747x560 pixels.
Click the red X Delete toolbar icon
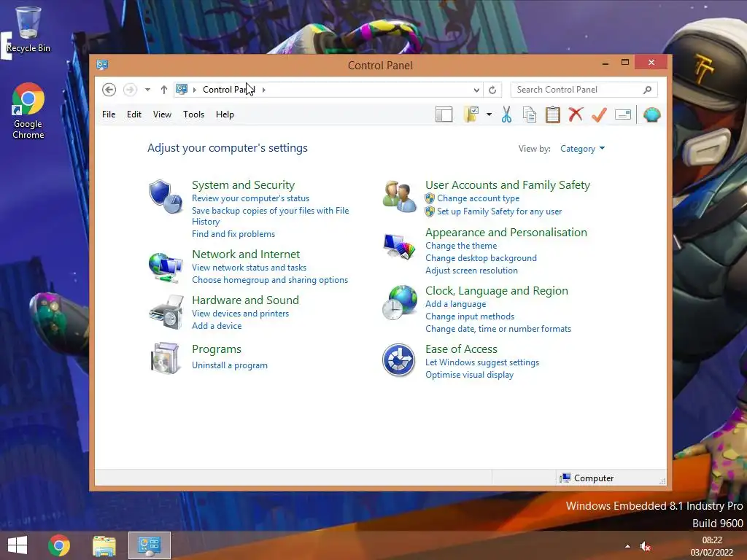click(576, 114)
